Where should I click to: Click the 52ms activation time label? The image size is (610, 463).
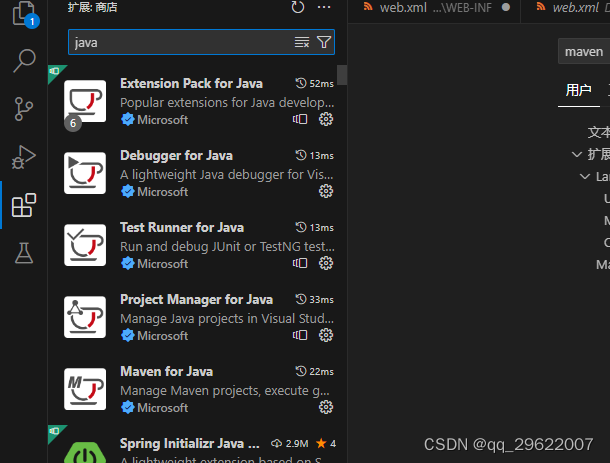click(x=322, y=84)
